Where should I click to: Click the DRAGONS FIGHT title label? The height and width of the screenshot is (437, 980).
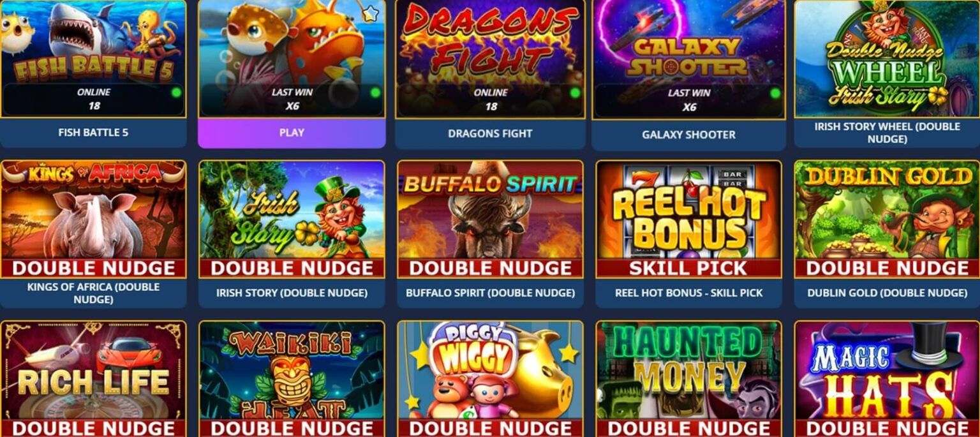(490, 133)
